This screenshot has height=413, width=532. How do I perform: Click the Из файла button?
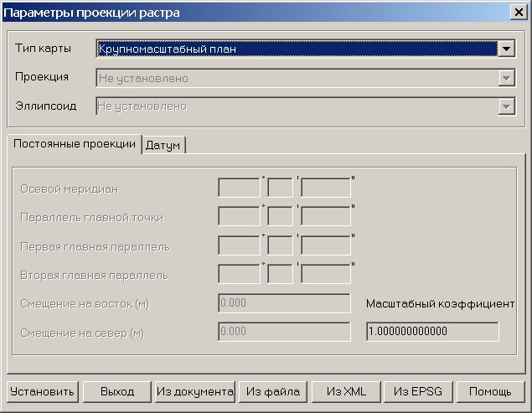(272, 391)
